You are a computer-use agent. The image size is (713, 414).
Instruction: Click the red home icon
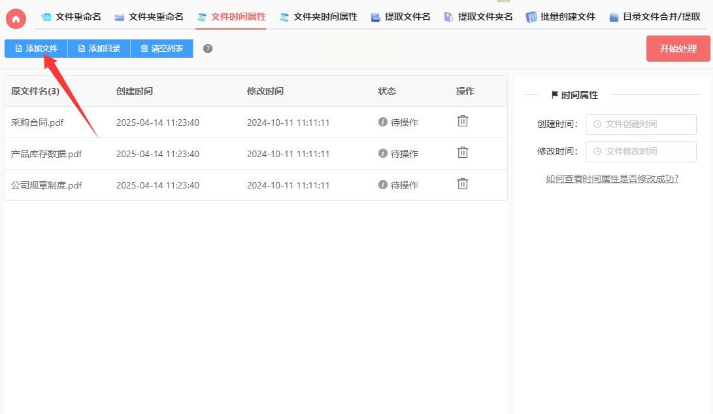(16, 18)
